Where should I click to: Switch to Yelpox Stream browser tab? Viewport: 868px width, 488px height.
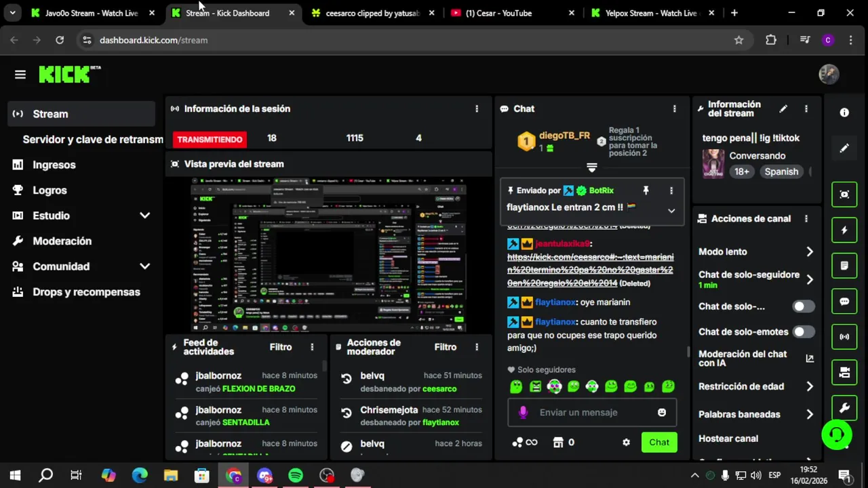(650, 13)
